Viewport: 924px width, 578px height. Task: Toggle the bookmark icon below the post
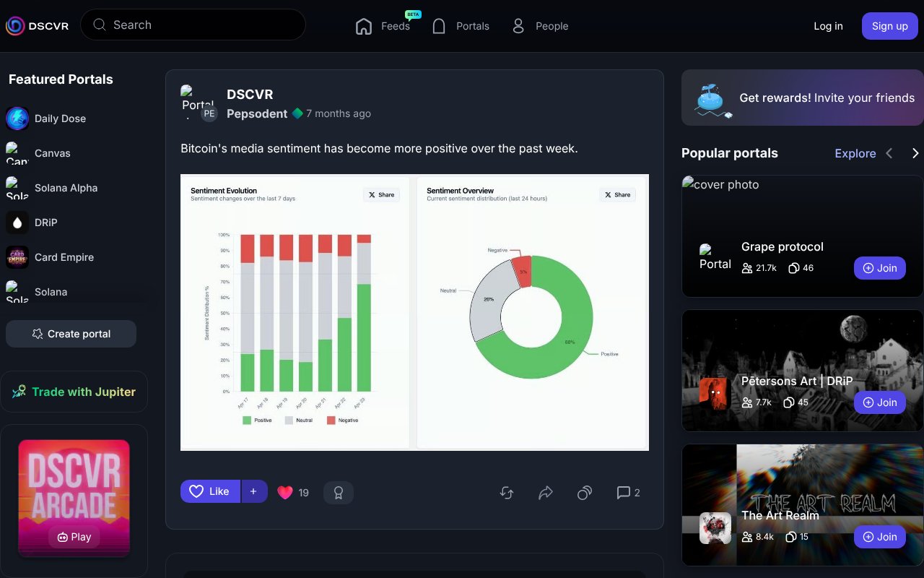click(x=339, y=492)
